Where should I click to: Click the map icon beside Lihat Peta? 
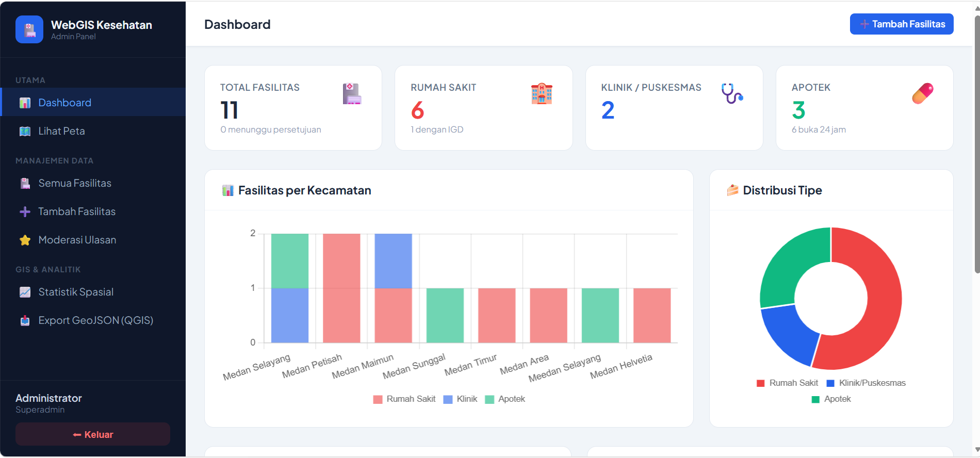[25, 131]
